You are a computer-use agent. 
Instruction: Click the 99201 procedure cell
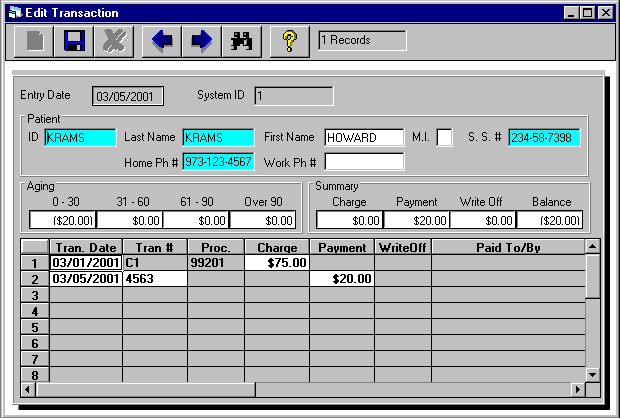coord(216,263)
